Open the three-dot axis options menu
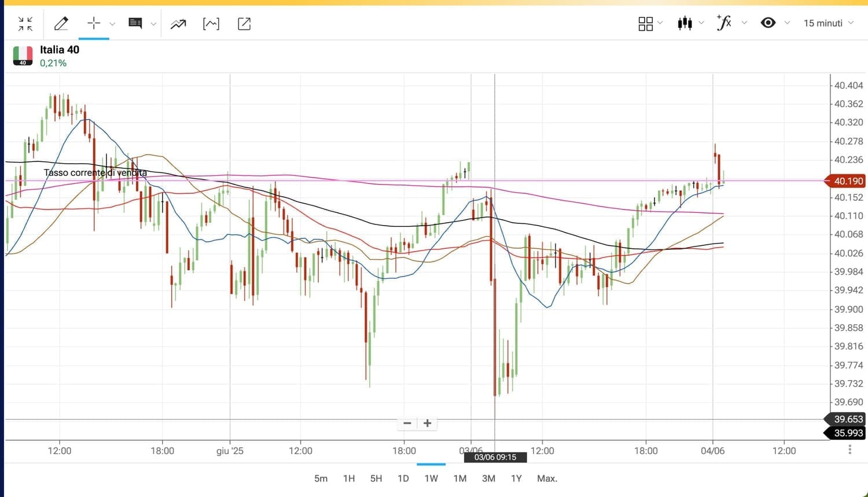The image size is (868, 497). coord(849,450)
